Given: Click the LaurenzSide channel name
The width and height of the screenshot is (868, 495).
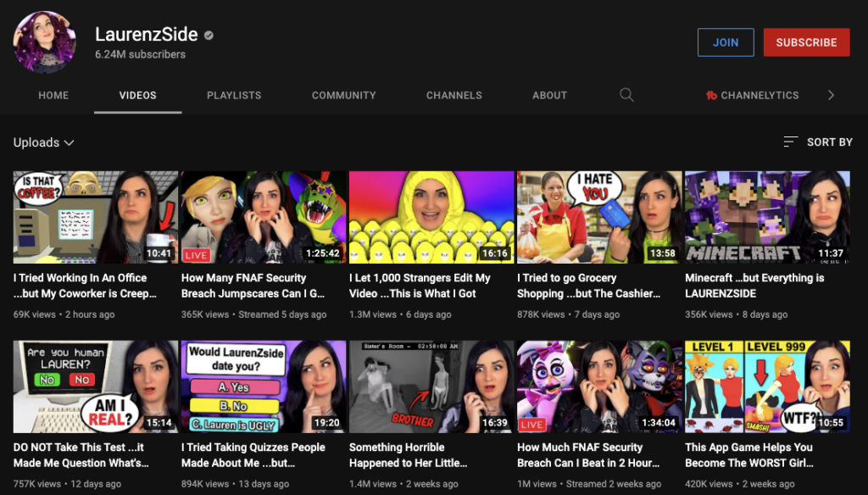Looking at the screenshot, I should click(x=146, y=35).
